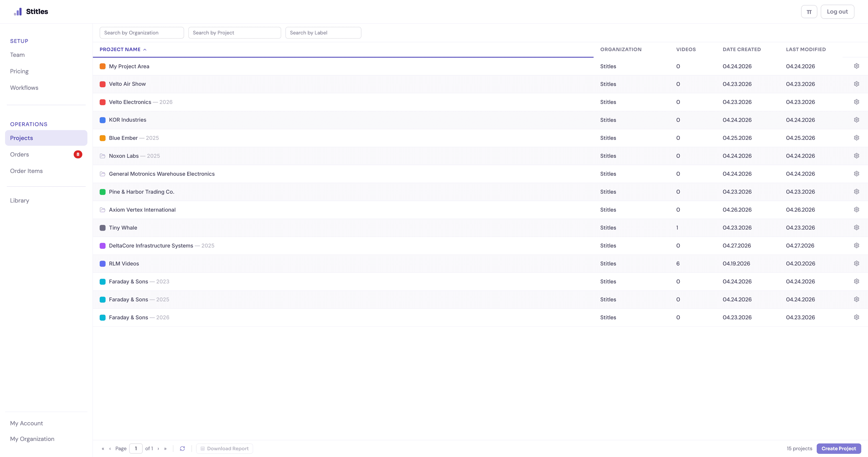Screen dimensions: 868x457
Task: Sort by Last Modified column header
Action: point(806,49)
